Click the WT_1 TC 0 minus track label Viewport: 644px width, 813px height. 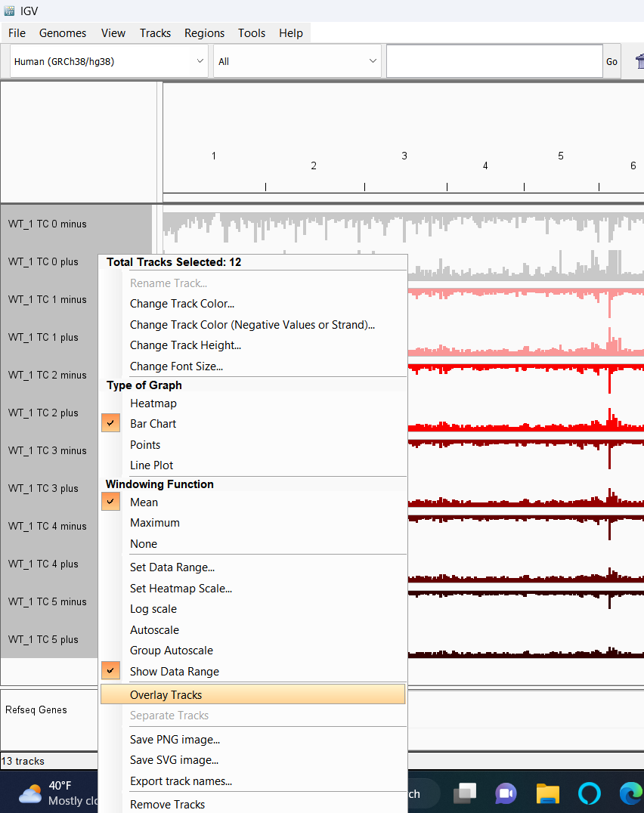pos(47,224)
